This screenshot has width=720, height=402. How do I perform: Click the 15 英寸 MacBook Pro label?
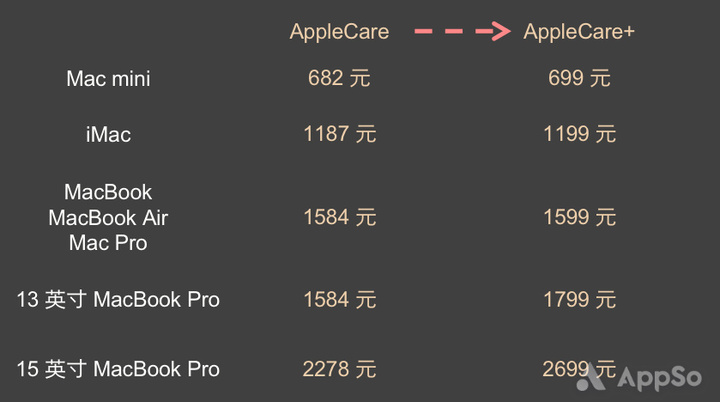118,369
